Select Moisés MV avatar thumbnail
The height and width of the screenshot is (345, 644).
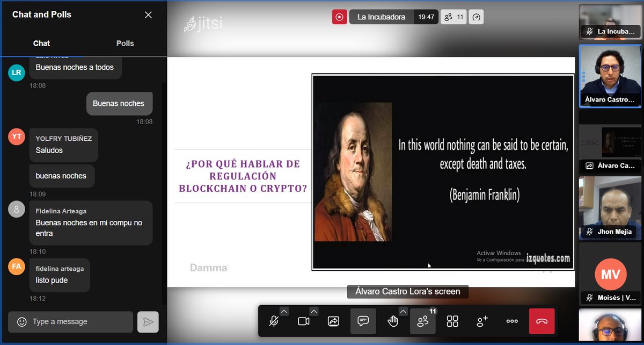[610, 274]
